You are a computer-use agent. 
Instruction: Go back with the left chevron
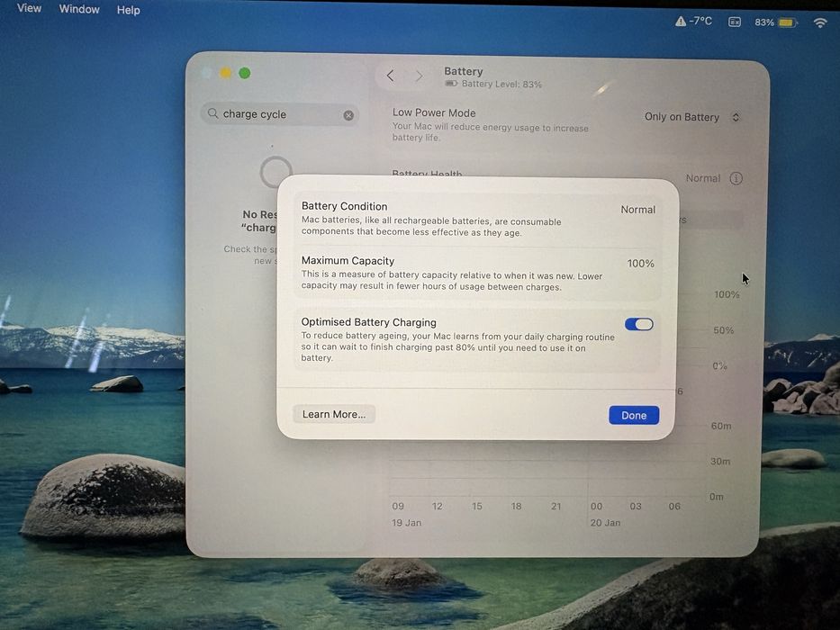390,76
